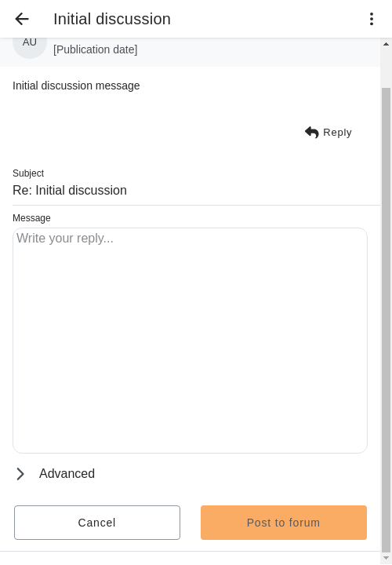This screenshot has width=392, height=565.
Task: Click the AU user avatar
Action: 30,43
